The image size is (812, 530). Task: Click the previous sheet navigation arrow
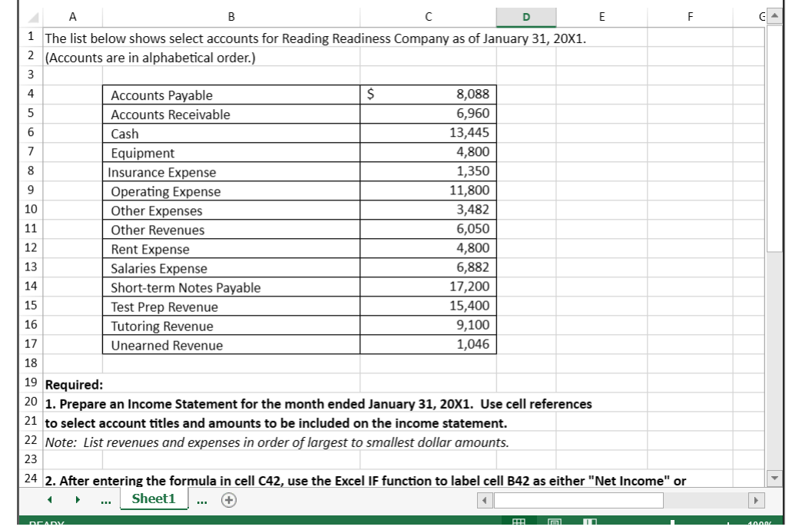(50, 501)
